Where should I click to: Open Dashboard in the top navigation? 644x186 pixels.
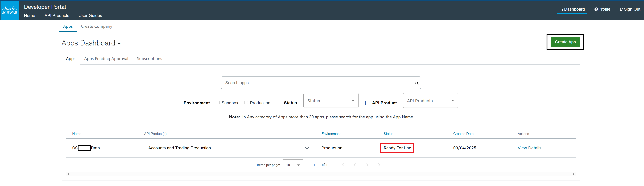(572, 9)
